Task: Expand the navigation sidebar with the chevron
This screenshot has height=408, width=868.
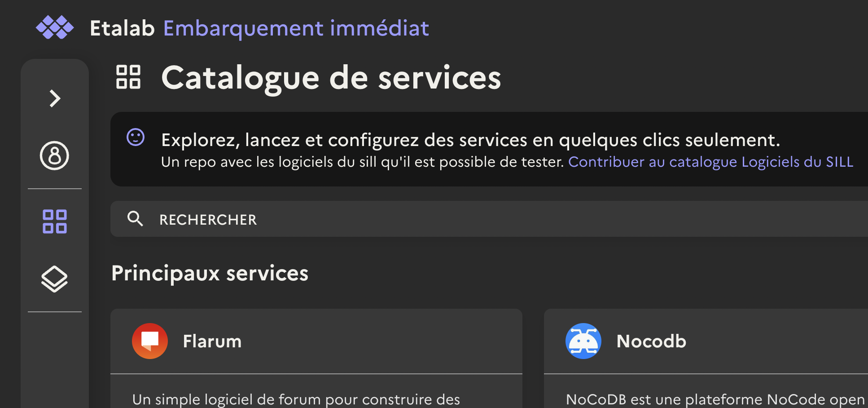Action: coord(55,98)
